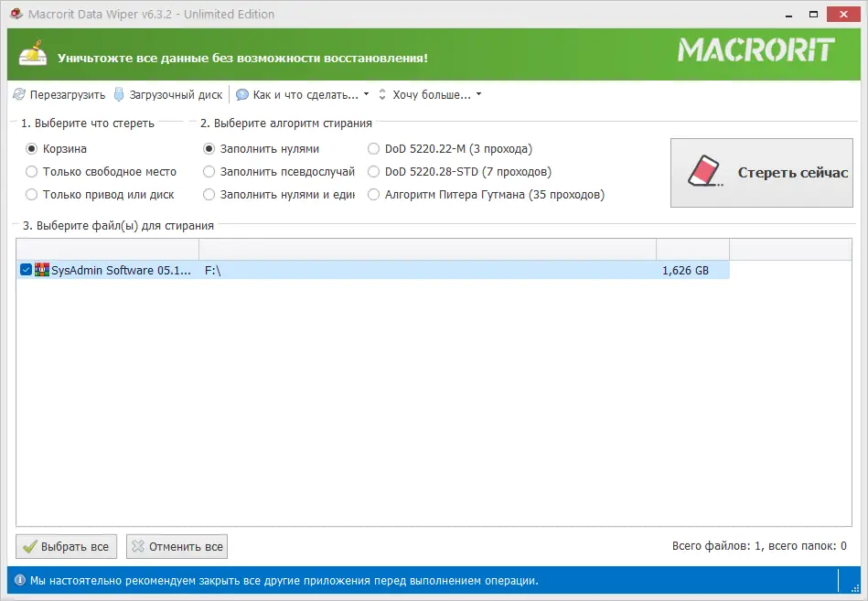Click the speech bubble help icon
Viewport: 868px width, 601px height.
tap(241, 94)
